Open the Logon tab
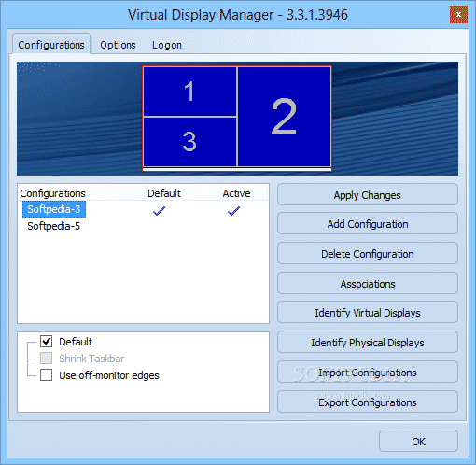The image size is (476, 465). [167, 45]
